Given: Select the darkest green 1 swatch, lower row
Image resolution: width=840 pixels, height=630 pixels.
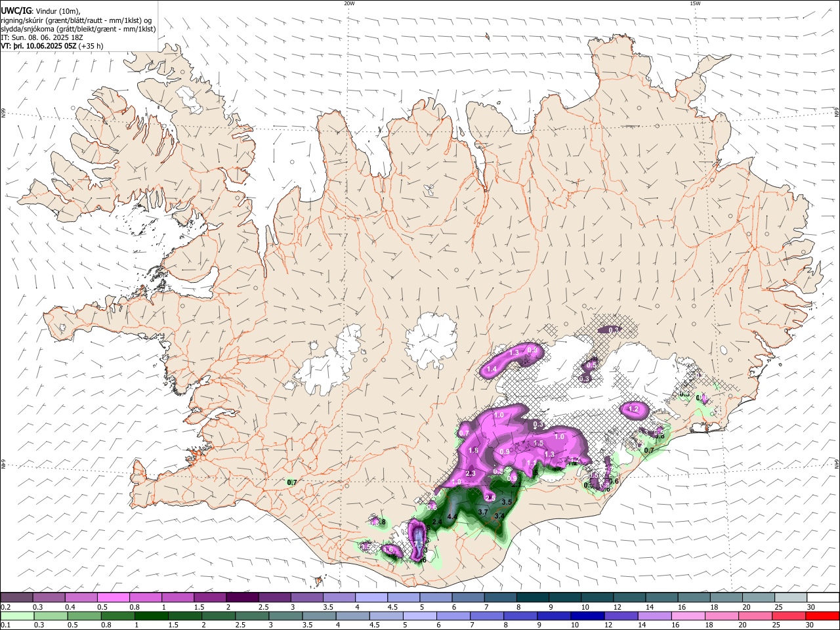Looking at the screenshot, I should (x=151, y=616).
